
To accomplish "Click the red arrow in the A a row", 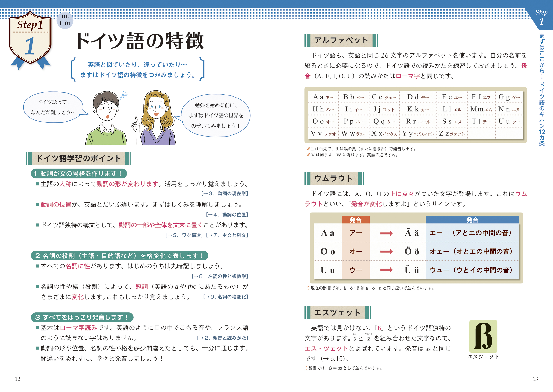I will click(x=386, y=233).
